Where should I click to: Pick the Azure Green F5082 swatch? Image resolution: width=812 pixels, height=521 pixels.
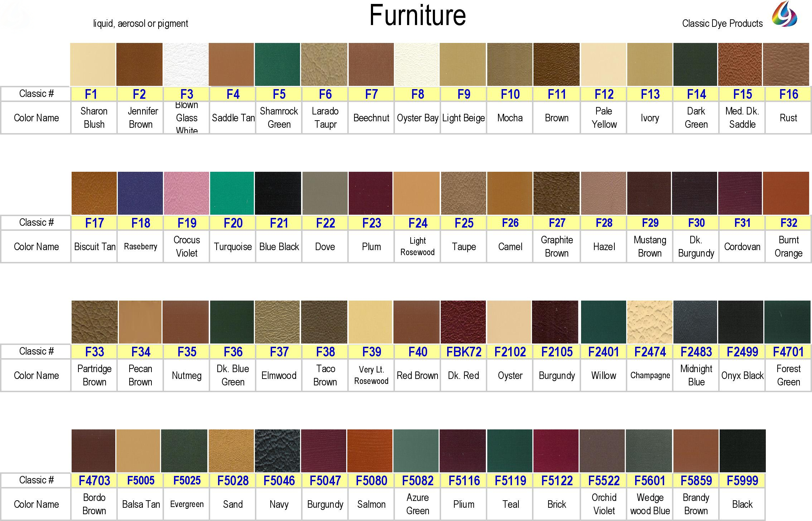coord(416,451)
